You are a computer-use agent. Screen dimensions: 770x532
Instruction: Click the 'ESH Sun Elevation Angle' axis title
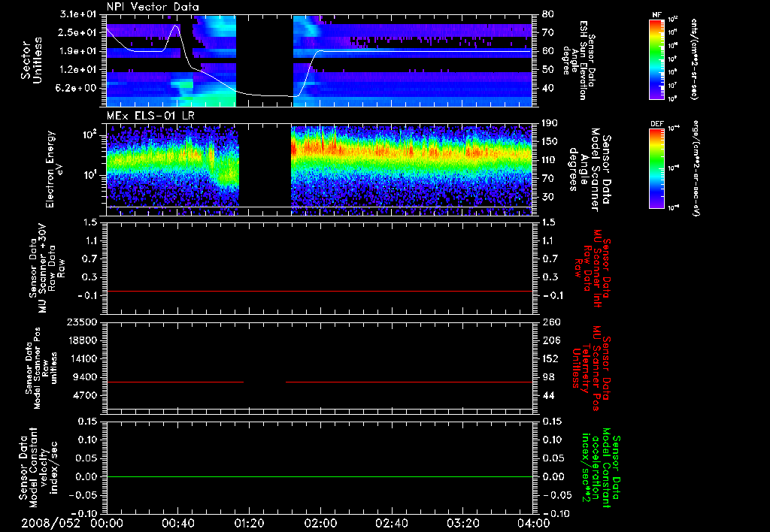coord(580,60)
